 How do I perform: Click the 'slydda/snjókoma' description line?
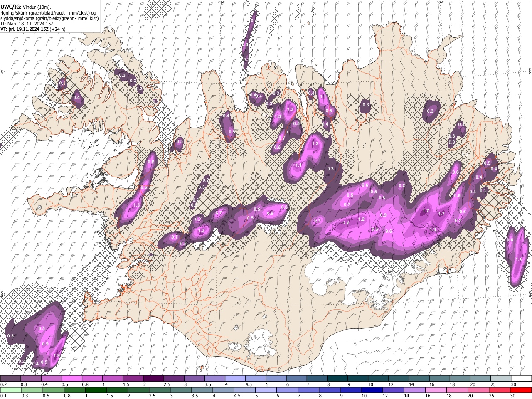(x=49, y=18)
